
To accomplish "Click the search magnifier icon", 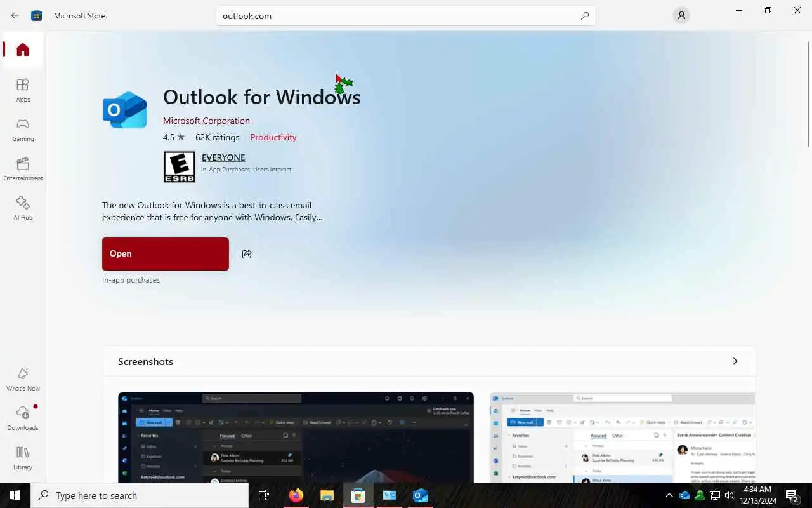I will click(x=585, y=16).
